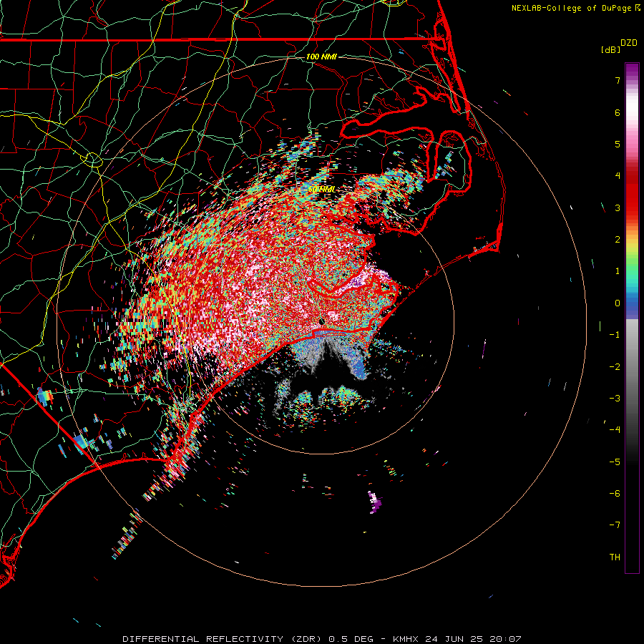Click the 2 dB scale label

click(618, 240)
